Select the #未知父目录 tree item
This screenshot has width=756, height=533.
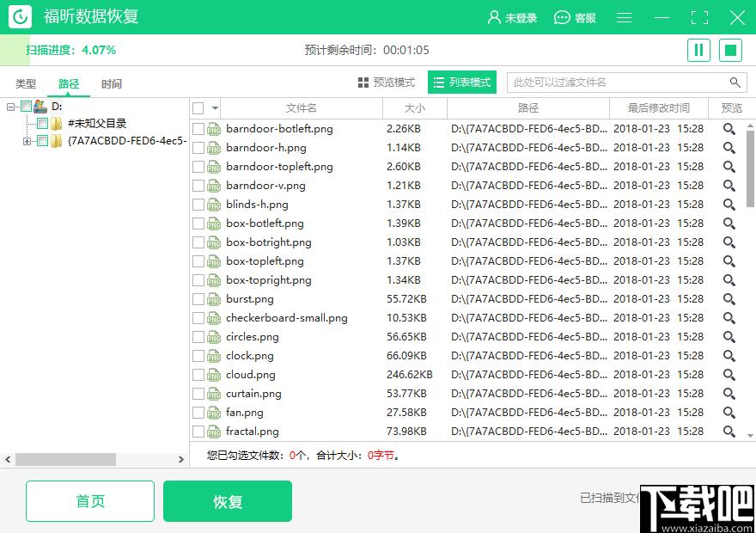click(97, 124)
